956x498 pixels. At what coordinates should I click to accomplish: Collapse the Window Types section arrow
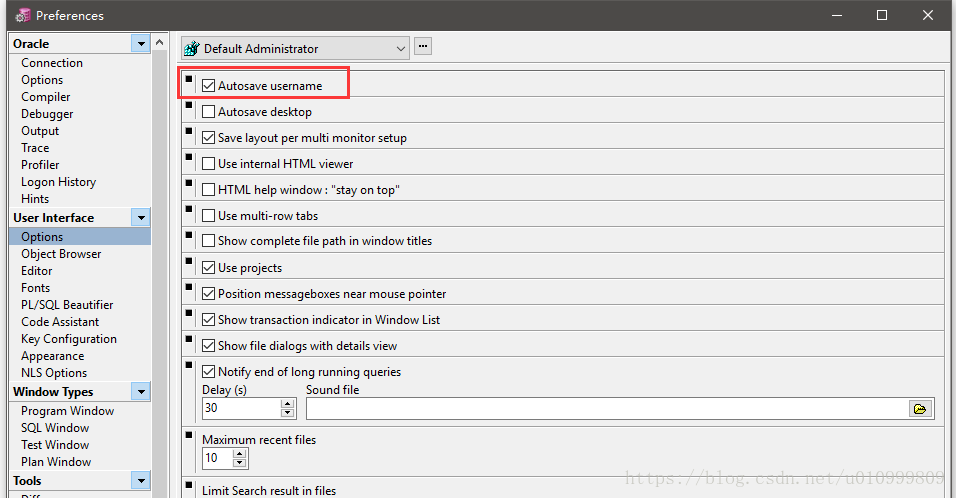coord(141,391)
